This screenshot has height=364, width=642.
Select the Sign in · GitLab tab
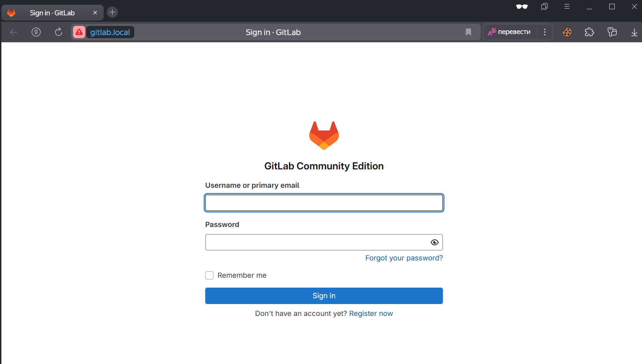click(52, 13)
